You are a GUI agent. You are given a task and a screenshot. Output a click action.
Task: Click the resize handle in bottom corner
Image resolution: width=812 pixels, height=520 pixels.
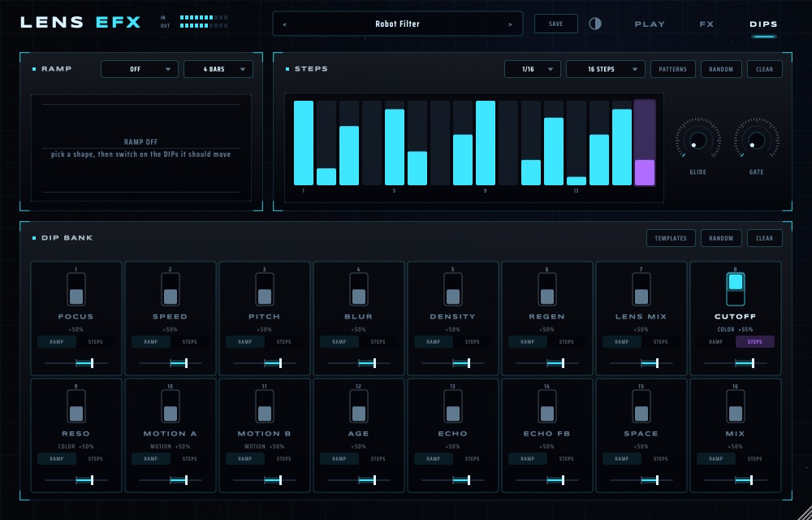click(x=804, y=512)
